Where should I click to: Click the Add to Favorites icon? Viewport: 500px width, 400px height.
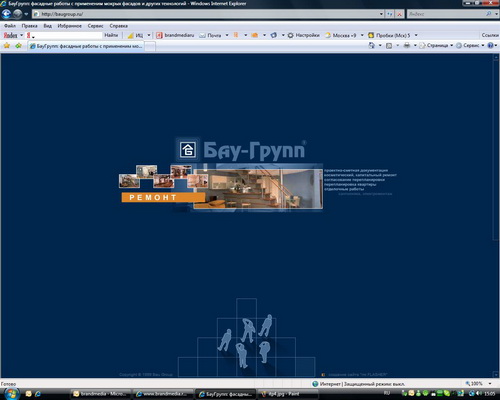pyautogui.click(x=18, y=45)
